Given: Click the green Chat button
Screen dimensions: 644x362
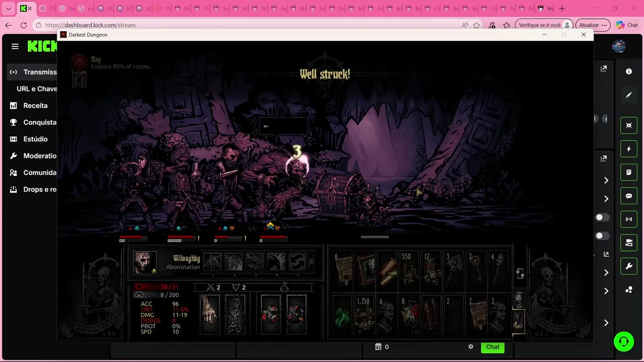Looking at the screenshot, I should (493, 347).
